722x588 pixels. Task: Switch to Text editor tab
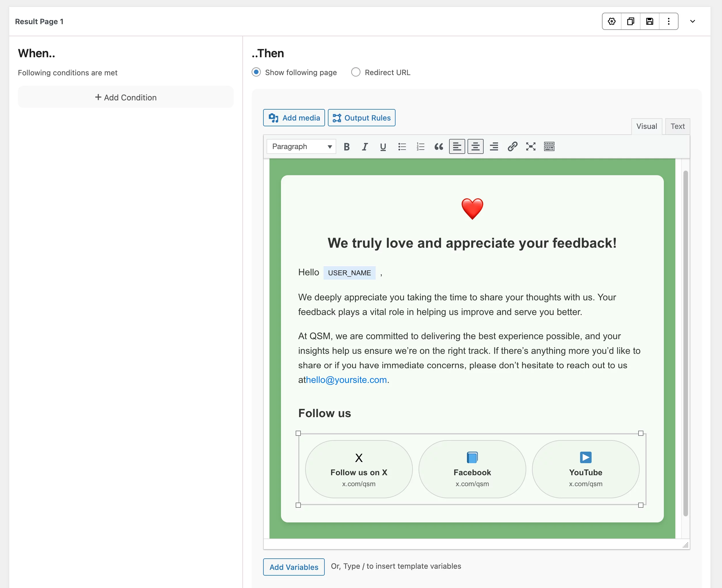pos(677,126)
